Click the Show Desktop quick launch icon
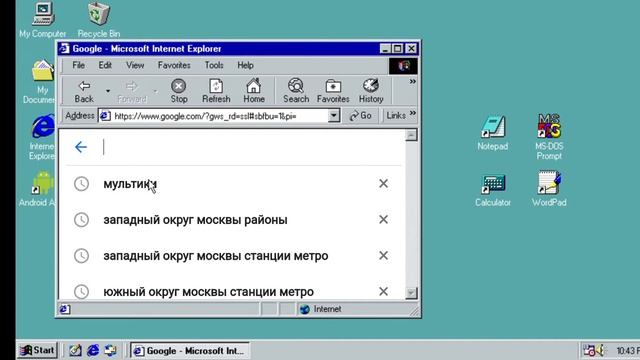The height and width of the screenshot is (360, 640). [76, 350]
